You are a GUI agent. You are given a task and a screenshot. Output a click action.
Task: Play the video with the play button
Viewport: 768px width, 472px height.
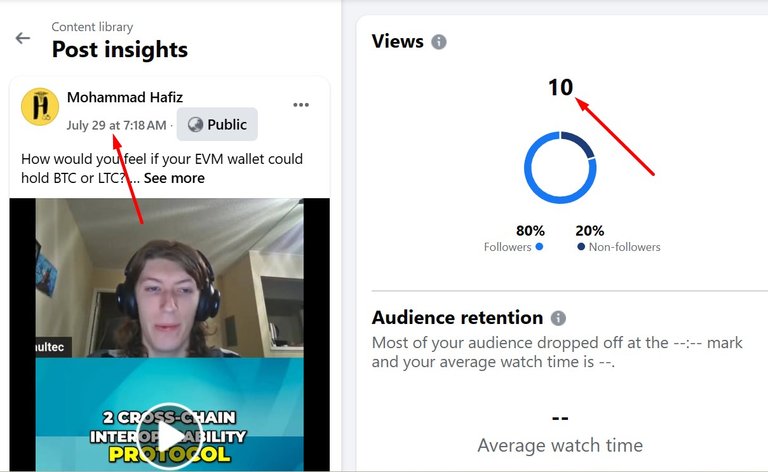tap(169, 437)
